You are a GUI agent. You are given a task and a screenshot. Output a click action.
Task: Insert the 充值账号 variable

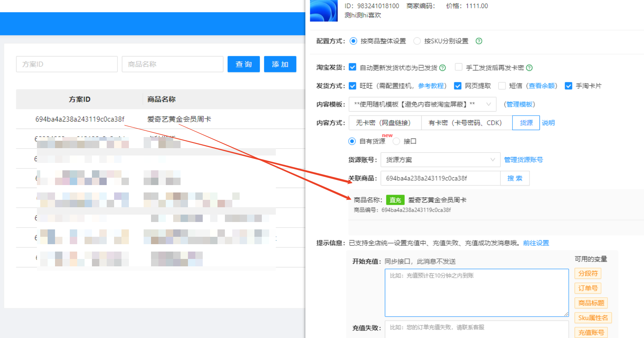(x=591, y=332)
